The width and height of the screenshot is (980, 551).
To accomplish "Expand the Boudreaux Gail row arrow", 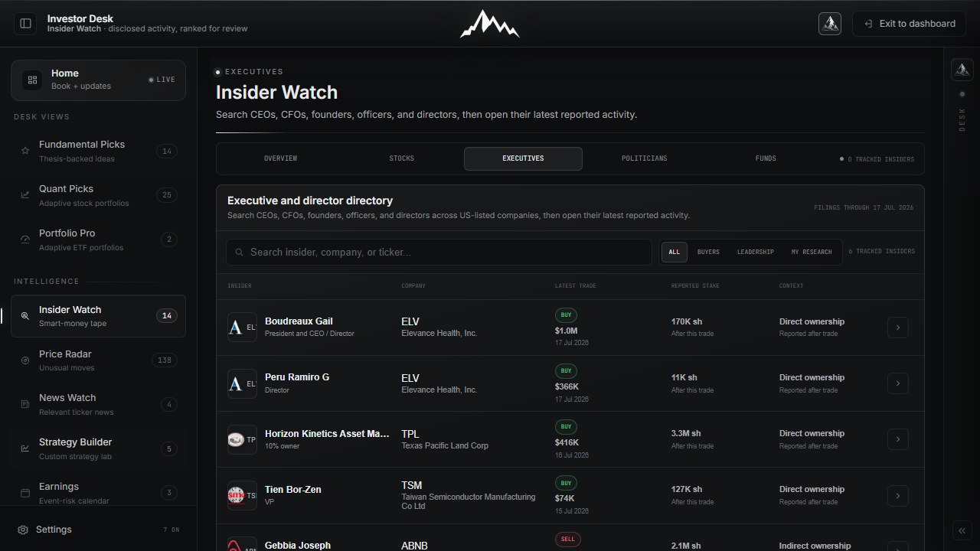I will point(898,328).
